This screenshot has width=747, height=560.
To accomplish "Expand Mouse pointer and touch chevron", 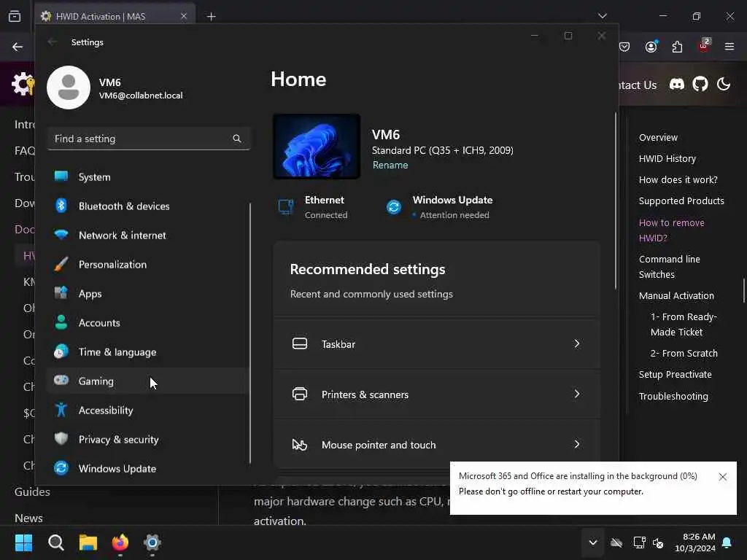I will (x=577, y=444).
